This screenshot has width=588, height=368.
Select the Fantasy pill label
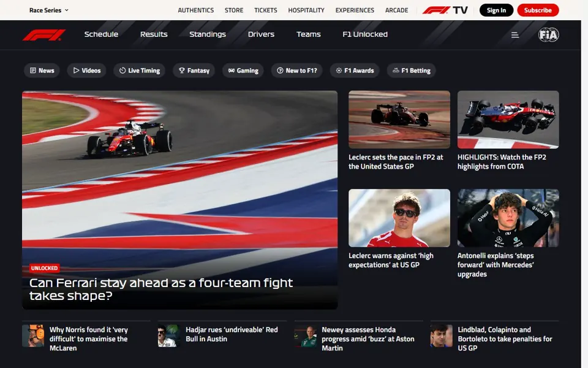pos(198,71)
